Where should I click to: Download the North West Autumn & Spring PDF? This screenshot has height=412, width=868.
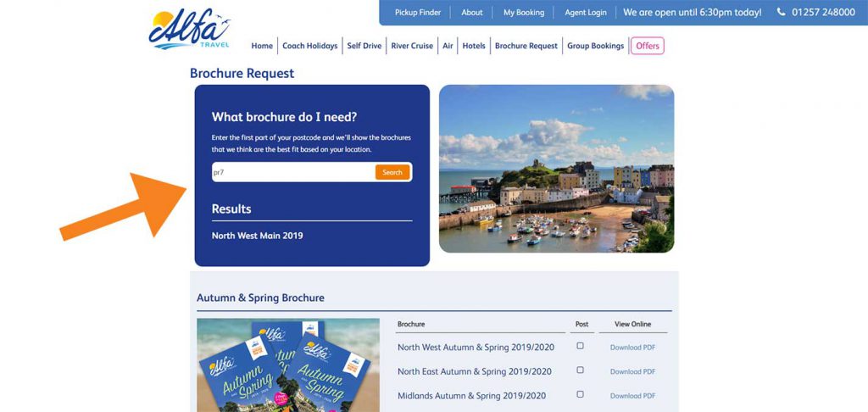click(x=632, y=348)
